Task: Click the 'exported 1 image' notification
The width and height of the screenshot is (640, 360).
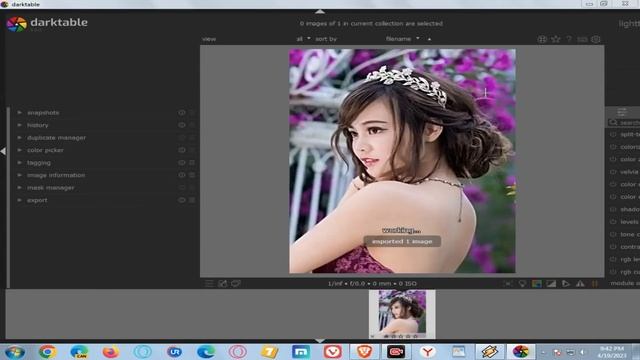Action: (x=402, y=241)
